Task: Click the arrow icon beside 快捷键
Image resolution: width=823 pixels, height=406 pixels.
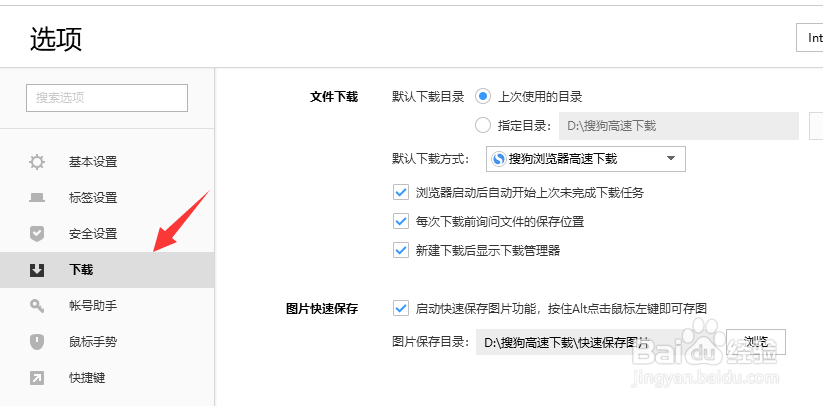Action: pos(37,378)
